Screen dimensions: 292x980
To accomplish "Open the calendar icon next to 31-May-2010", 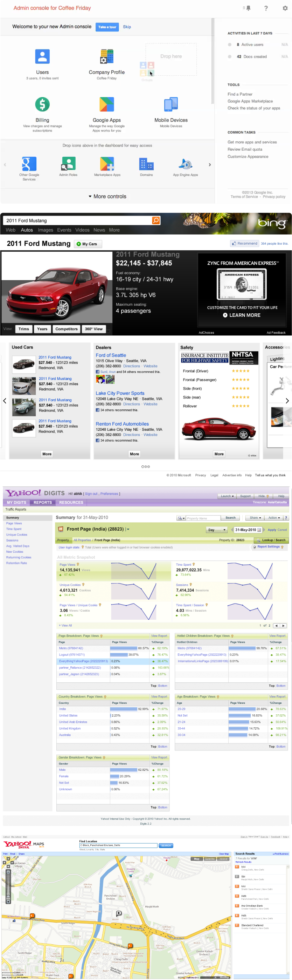I will tap(259, 530).
